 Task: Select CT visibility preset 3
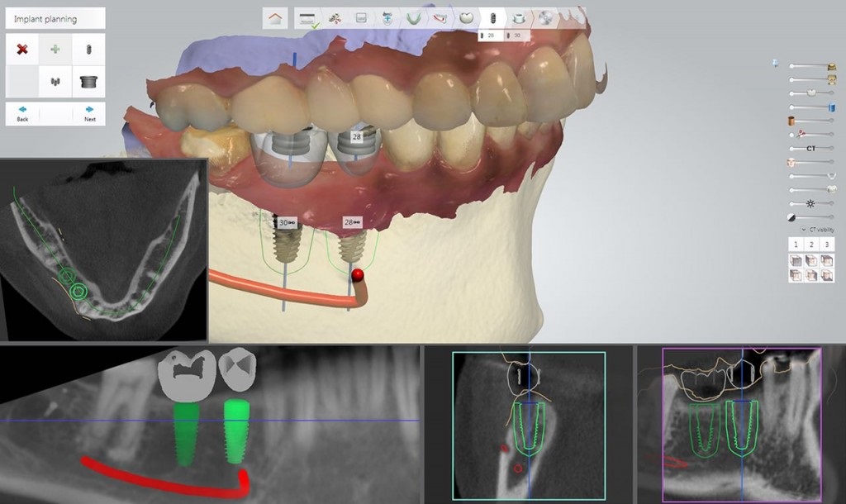pyautogui.click(x=826, y=245)
